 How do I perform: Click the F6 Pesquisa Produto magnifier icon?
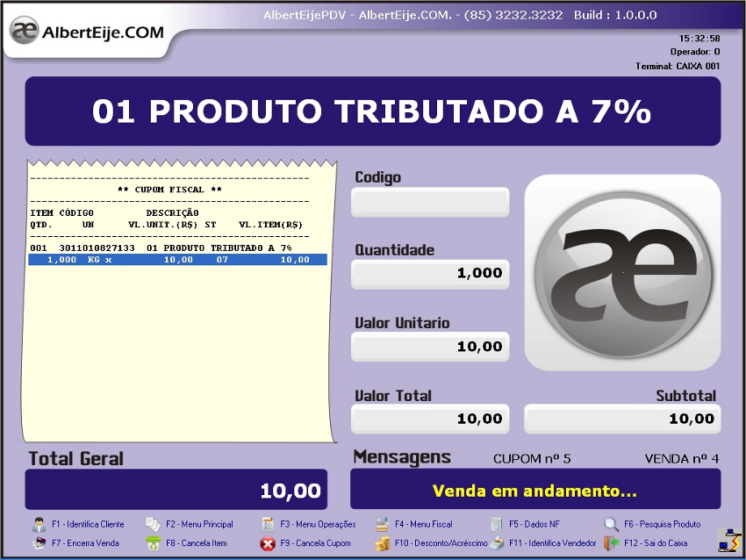pos(611,524)
